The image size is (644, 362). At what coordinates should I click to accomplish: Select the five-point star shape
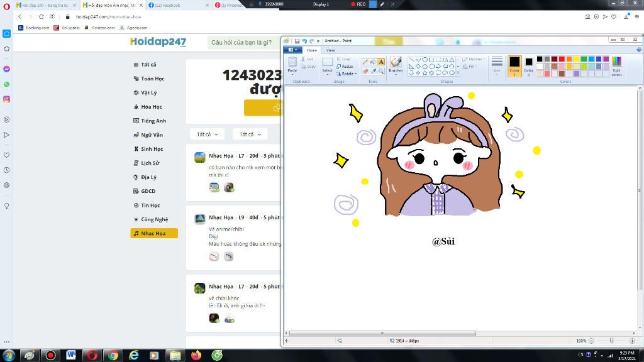pyautogui.click(x=425, y=73)
